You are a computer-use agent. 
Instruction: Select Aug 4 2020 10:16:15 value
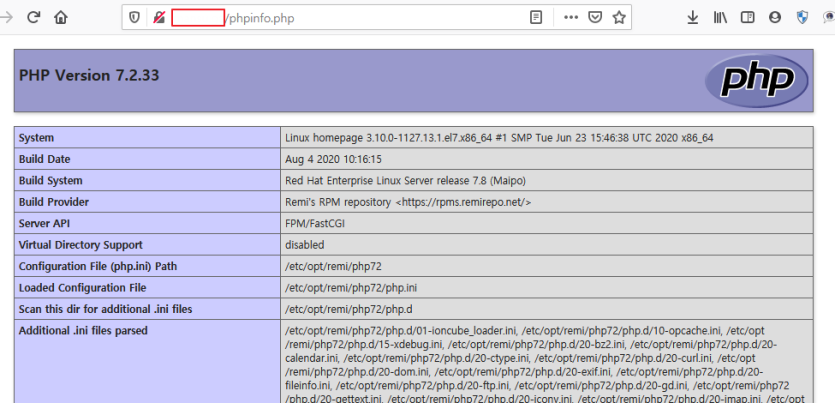pos(333,159)
